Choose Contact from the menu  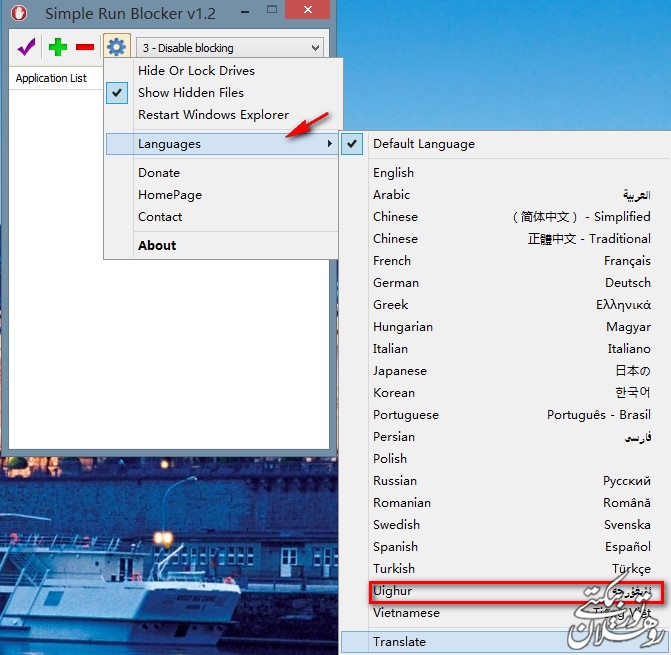[222, 217]
